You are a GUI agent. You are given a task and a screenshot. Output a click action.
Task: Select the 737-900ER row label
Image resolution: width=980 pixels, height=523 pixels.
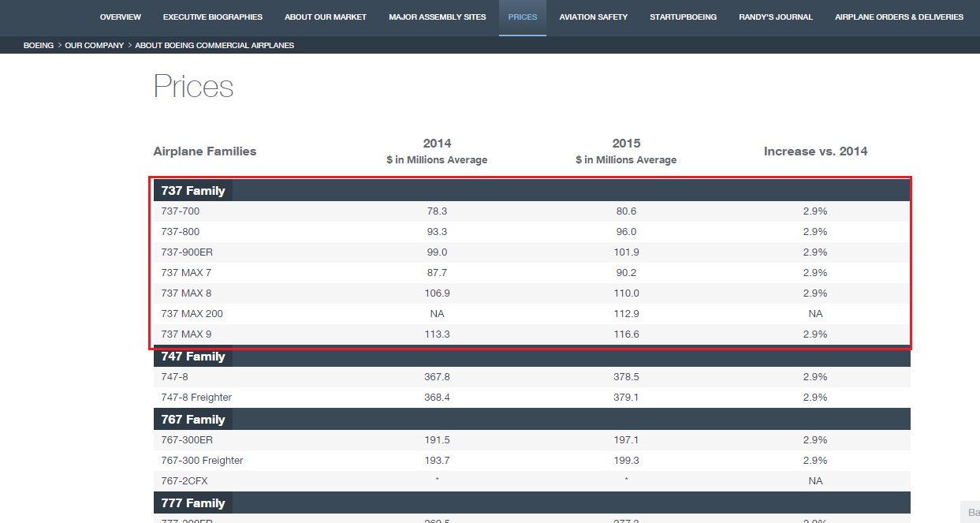[187, 252]
